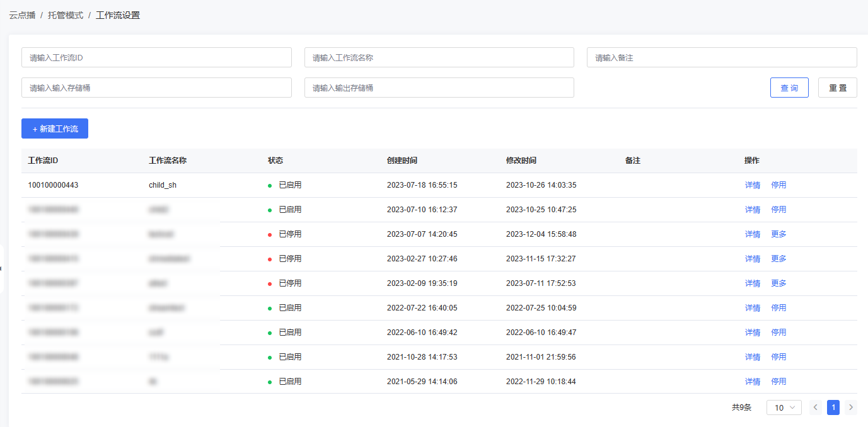The width and height of the screenshot is (868, 427).
Task: Click 停用 to disable workflow child_sh
Action: (x=778, y=185)
